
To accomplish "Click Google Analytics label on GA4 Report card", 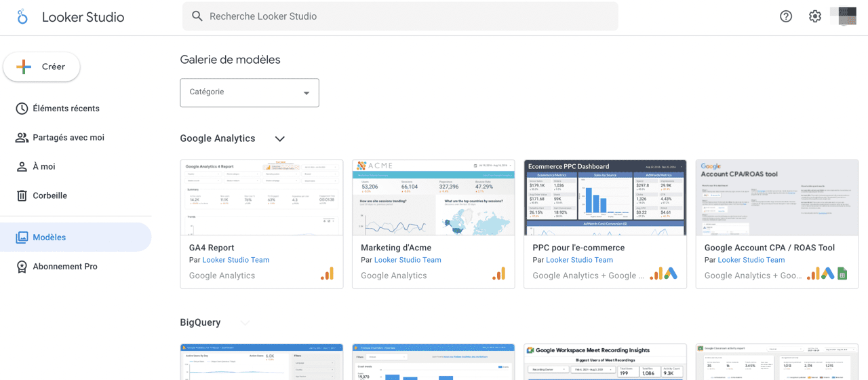I will (222, 275).
